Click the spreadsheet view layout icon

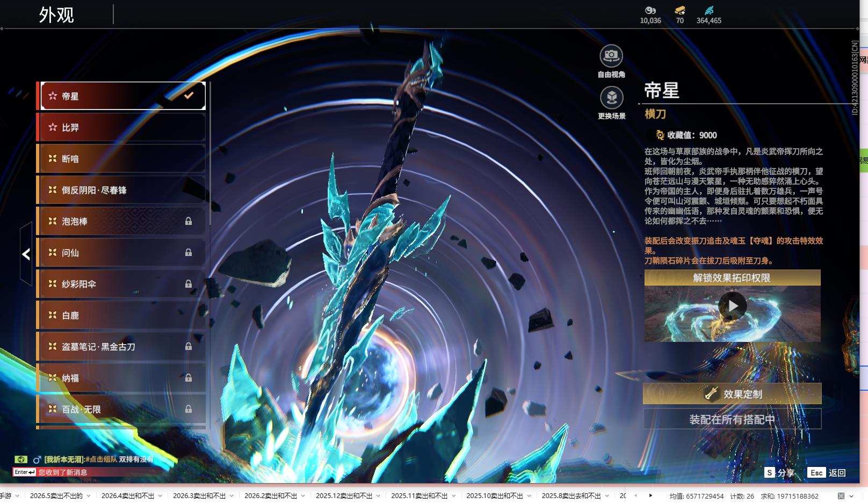tap(841, 496)
